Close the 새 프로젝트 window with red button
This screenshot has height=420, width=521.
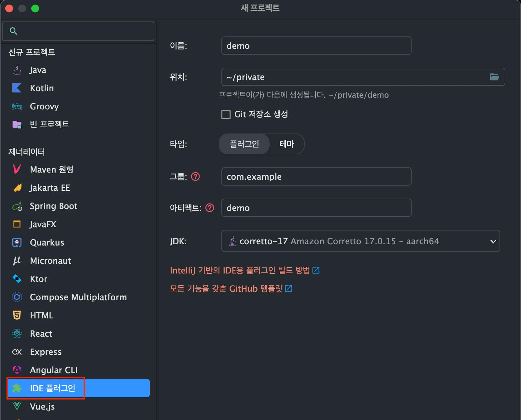pyautogui.click(x=9, y=8)
